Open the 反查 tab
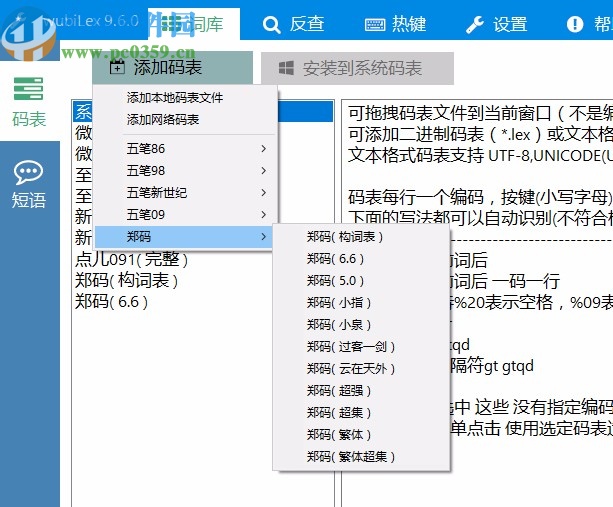 294,24
